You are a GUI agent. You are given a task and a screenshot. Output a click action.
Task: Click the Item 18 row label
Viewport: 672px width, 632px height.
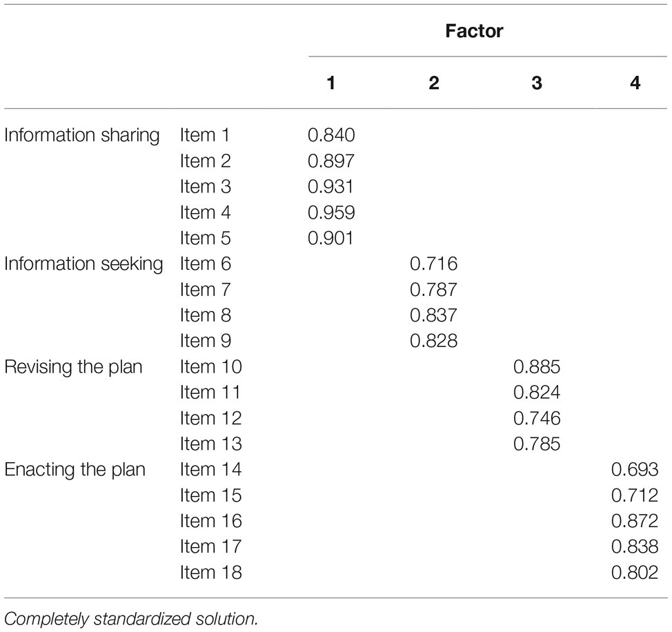point(211,573)
